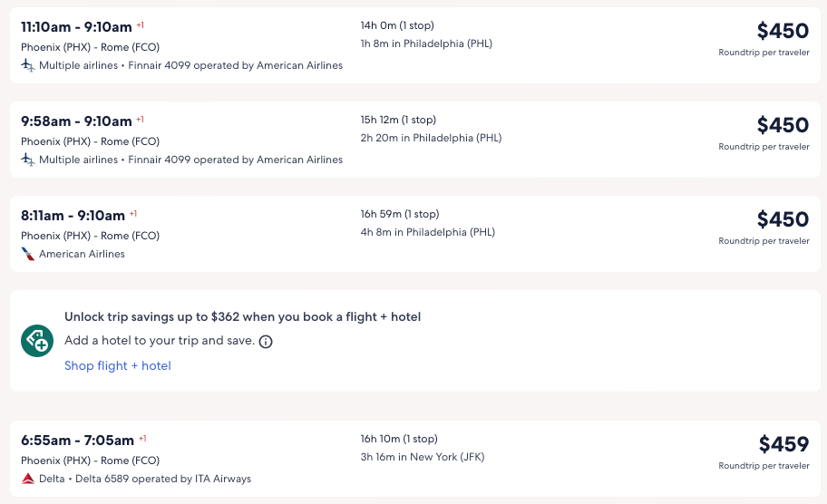The image size is (827, 504).
Task: Open the info icon beside 'Add a hotel'
Action: point(266,342)
